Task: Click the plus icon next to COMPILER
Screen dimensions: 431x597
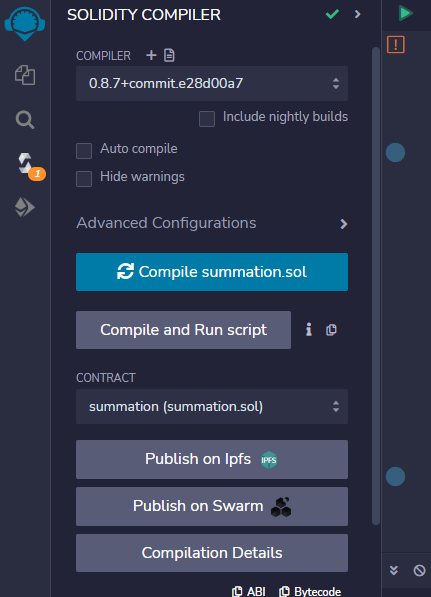Action: [x=151, y=55]
